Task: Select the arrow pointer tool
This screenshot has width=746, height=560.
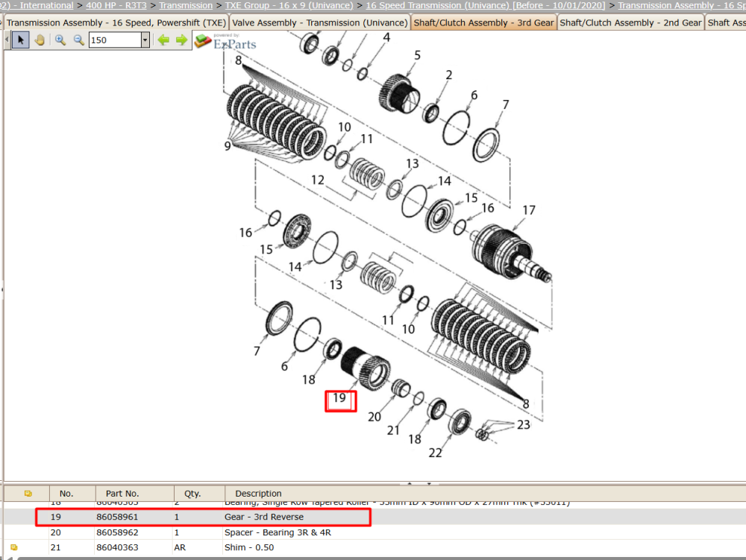Action: [20, 40]
